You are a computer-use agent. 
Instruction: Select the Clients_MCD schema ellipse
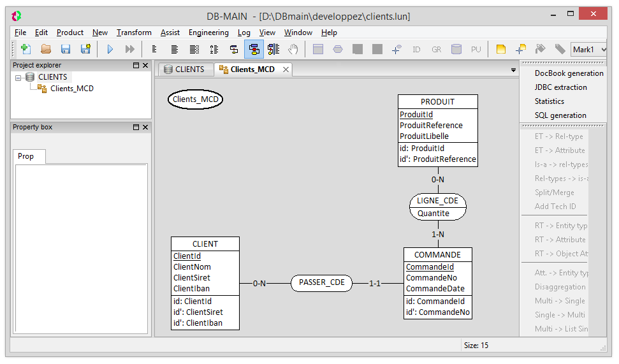(196, 99)
